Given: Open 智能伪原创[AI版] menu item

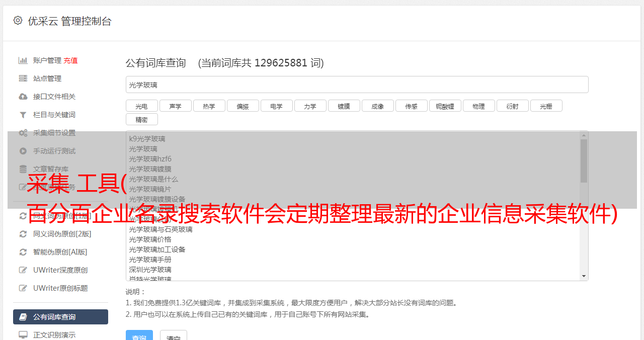Looking at the screenshot, I should pyautogui.click(x=60, y=252).
